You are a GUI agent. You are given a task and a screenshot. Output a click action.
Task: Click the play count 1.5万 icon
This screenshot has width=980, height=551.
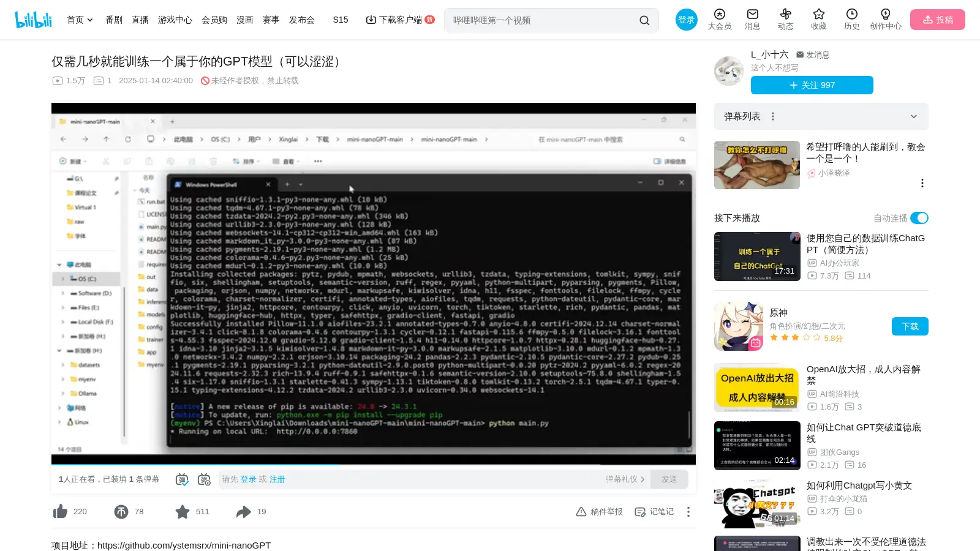[x=58, y=81]
